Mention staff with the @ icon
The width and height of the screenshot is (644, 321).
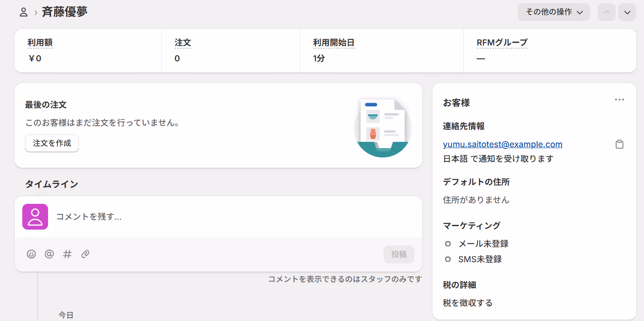pyautogui.click(x=49, y=254)
